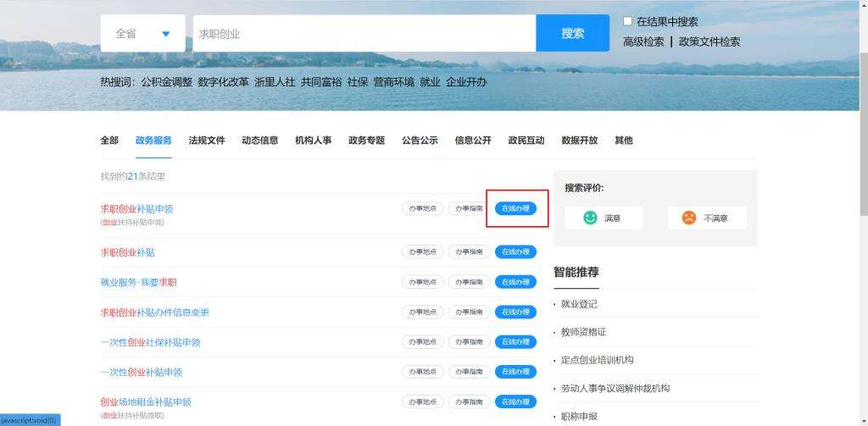Select the 全部 results tab
This screenshot has width=868, height=426.
[x=109, y=141]
